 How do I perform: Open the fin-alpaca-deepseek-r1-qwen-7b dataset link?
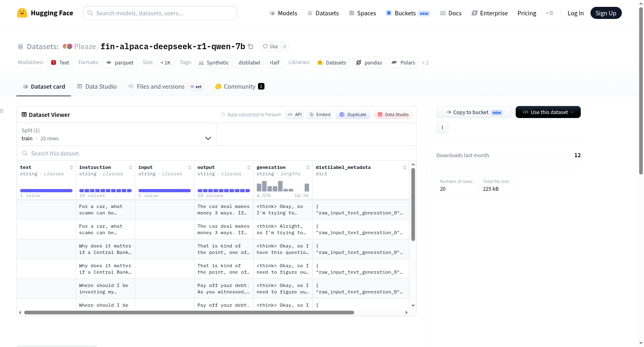173,46
